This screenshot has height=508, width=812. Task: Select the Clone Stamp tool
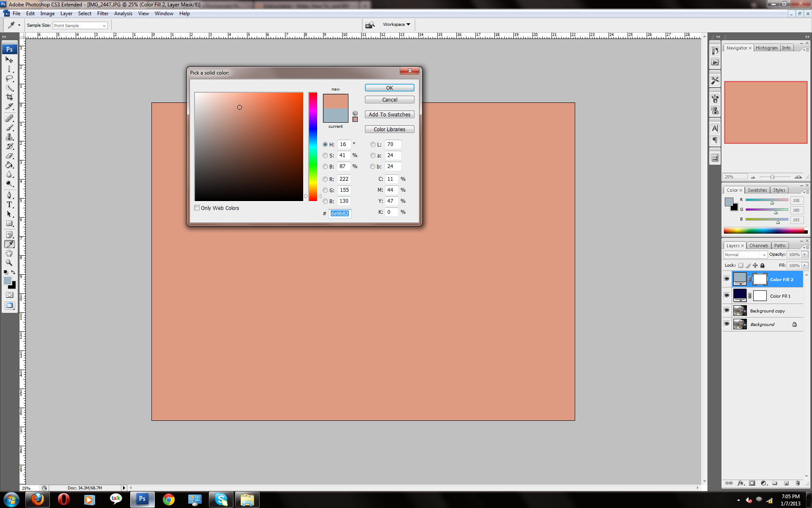coord(9,137)
